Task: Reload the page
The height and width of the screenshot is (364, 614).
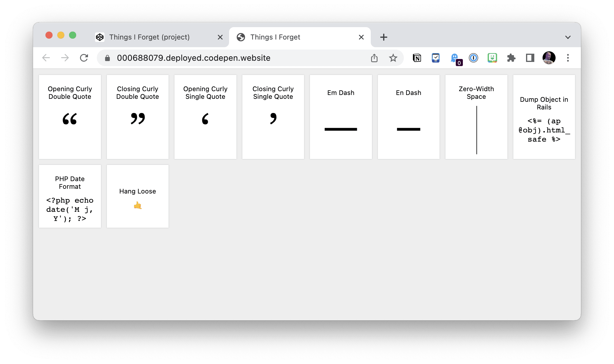Action: pyautogui.click(x=84, y=58)
